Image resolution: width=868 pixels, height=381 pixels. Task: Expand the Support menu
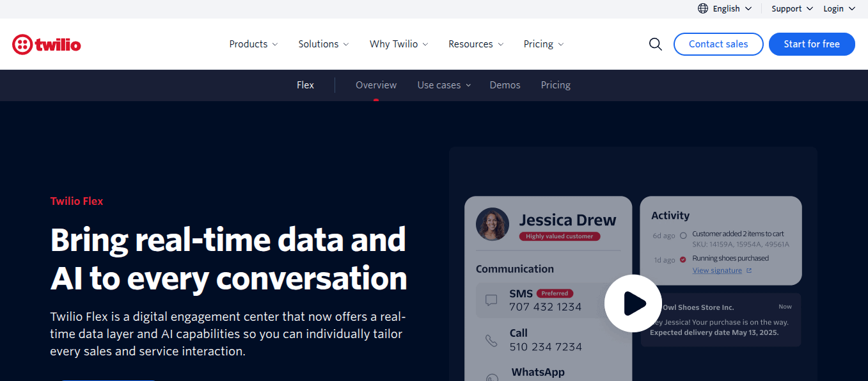pos(792,8)
